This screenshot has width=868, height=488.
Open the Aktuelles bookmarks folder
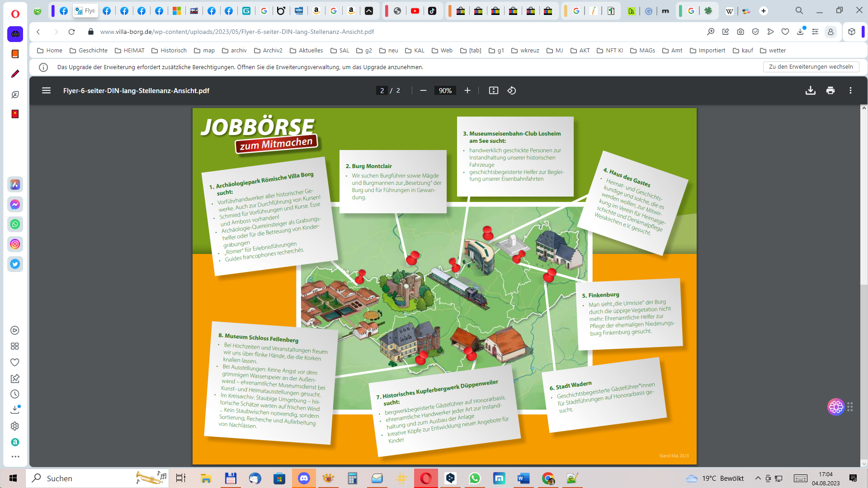tap(306, 50)
